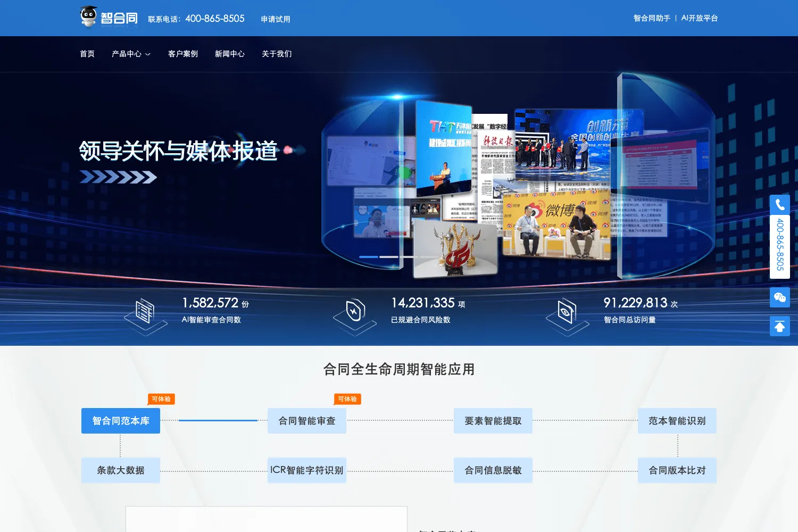Select the first carousel slide indicator
Screen dimensions: 798x532
(x=368, y=257)
